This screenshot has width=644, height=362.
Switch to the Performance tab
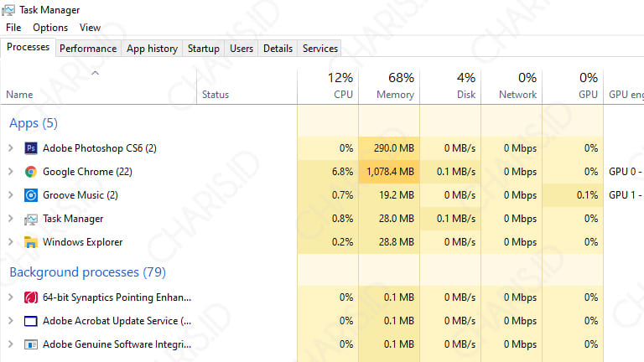88,49
